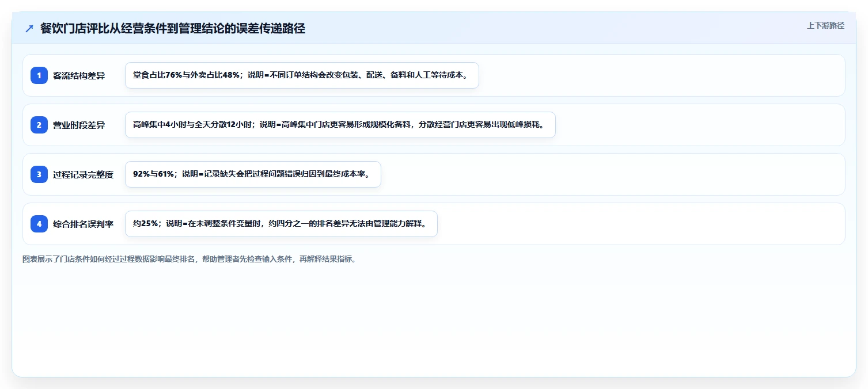
Task: Select step number 1 badge
Action: click(x=39, y=75)
